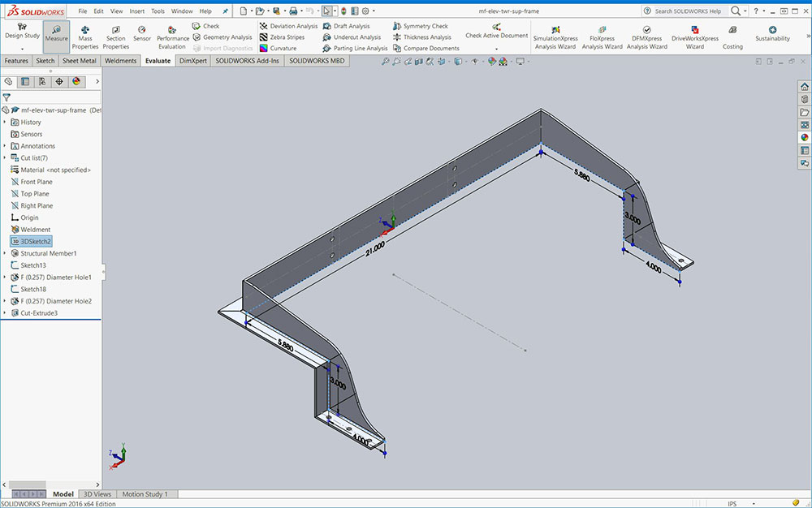Enable Draft Analysis display
Screen dimensions: 812x508
(351, 26)
